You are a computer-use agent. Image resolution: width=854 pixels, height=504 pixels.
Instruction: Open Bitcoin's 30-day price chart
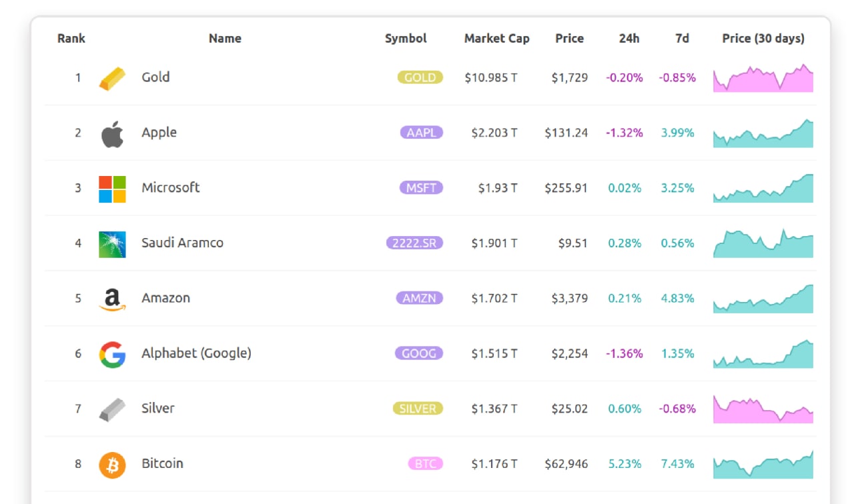763,465
